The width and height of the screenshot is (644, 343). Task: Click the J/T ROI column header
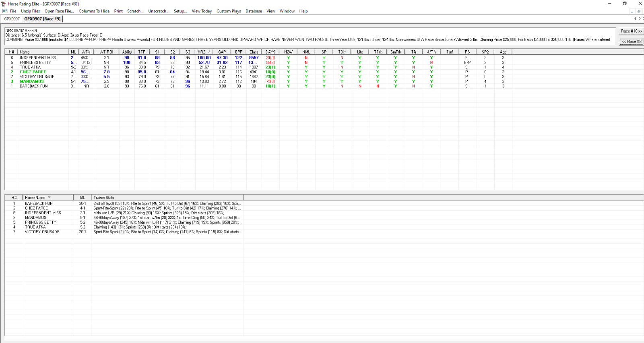[x=107, y=52]
